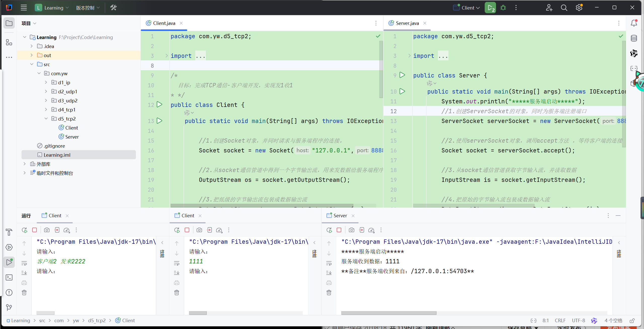Toggle scroll to end in first Client console
The height and width of the screenshot is (329, 644).
[x=24, y=273]
